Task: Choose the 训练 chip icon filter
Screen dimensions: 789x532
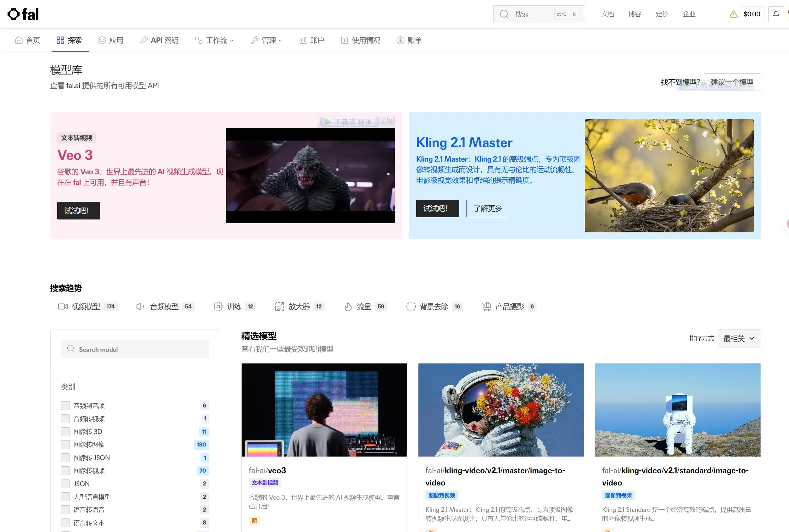Action: click(x=218, y=307)
